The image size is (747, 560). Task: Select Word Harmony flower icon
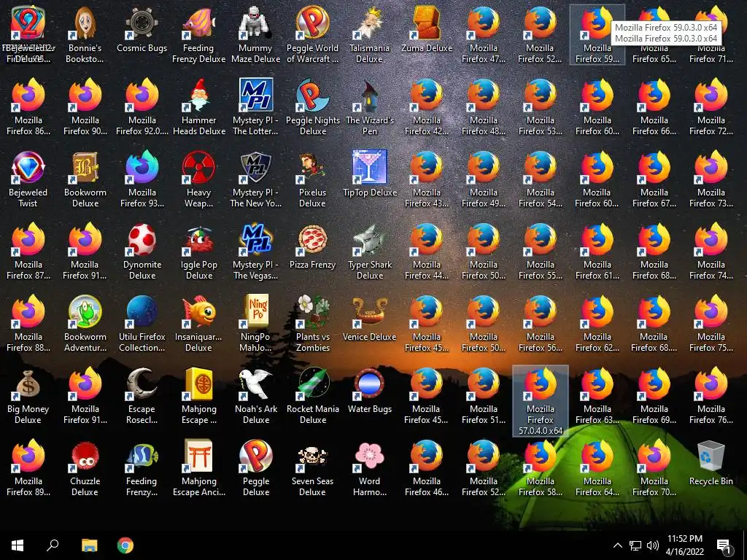370,468
